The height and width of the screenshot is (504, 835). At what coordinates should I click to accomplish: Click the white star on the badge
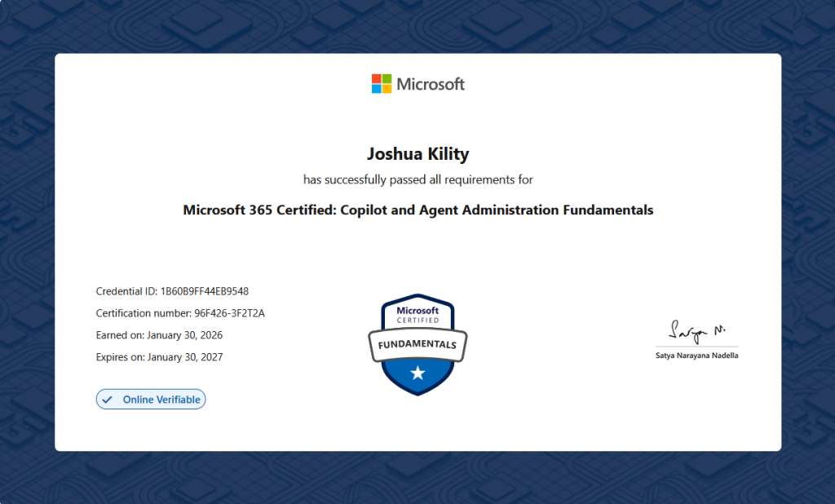coord(417,374)
